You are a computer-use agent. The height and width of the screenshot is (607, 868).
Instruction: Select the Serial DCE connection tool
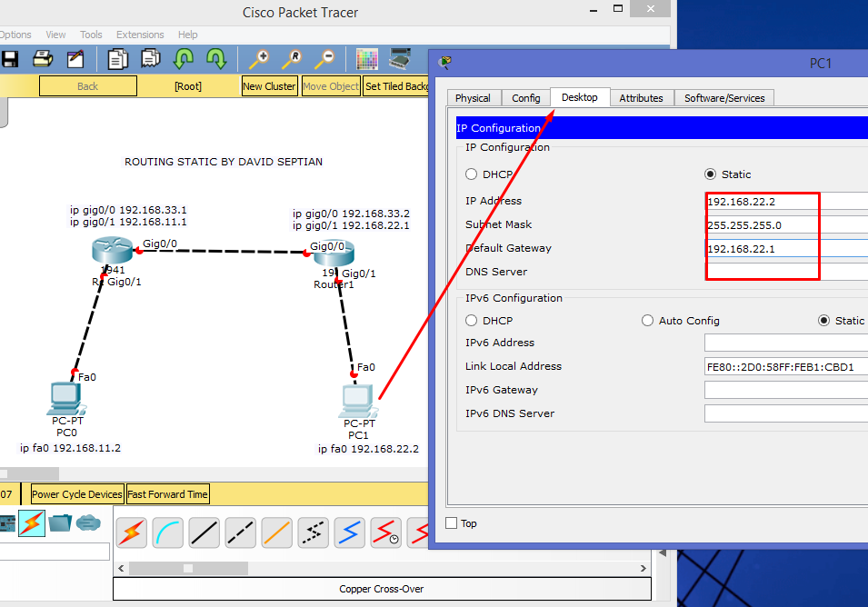coord(385,532)
